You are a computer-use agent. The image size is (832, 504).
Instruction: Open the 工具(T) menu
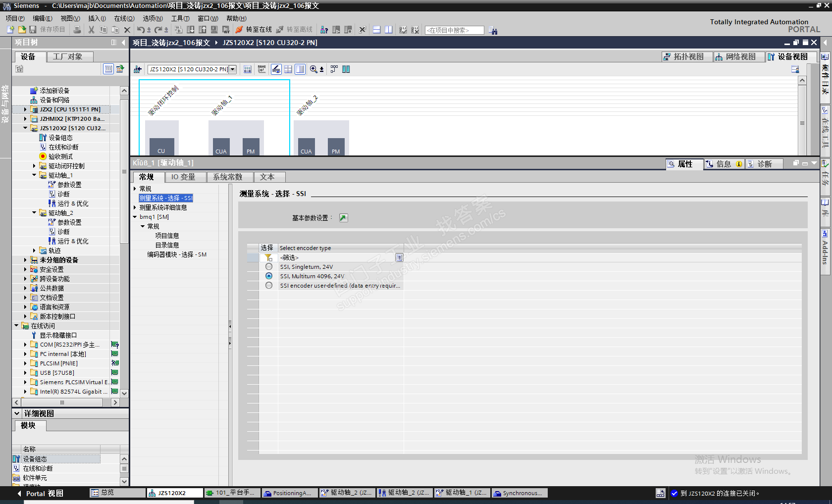point(180,18)
